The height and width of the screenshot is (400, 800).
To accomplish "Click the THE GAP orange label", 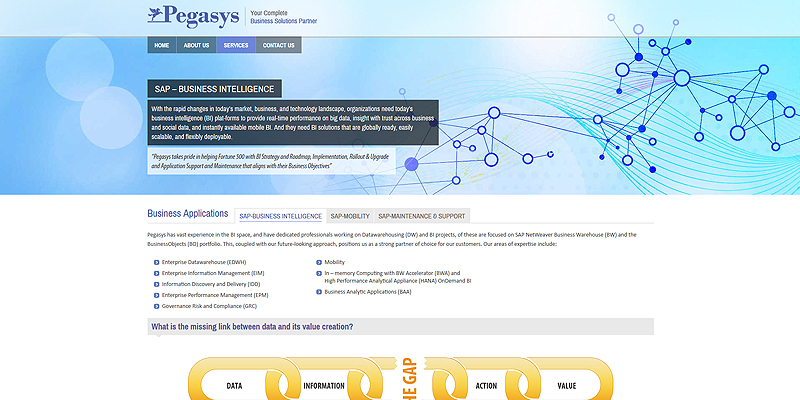I will pyautogui.click(x=412, y=380).
